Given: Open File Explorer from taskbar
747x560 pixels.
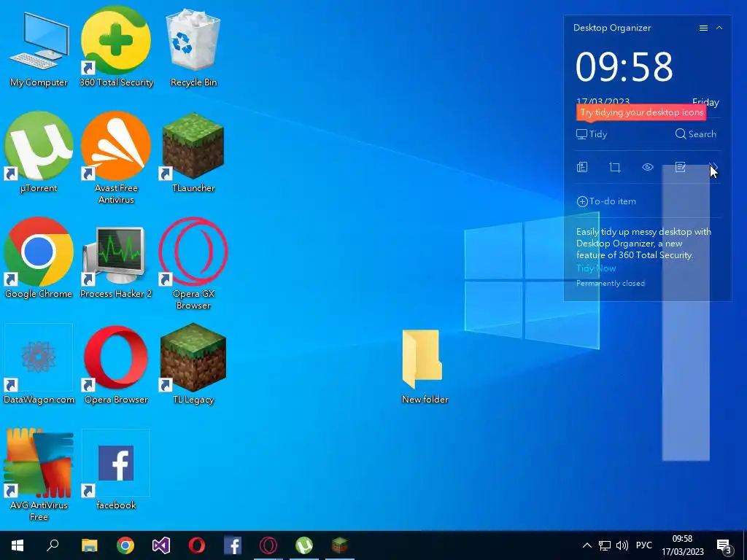Looking at the screenshot, I should [x=90, y=545].
